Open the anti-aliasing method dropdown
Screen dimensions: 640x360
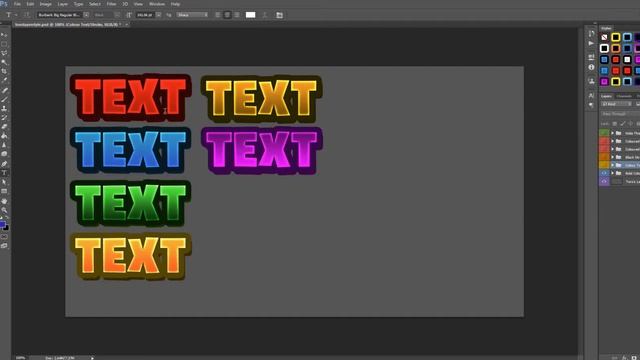(192, 15)
